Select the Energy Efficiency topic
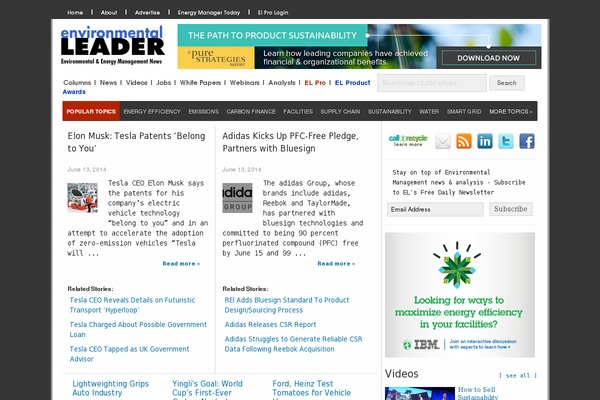 coord(152,111)
